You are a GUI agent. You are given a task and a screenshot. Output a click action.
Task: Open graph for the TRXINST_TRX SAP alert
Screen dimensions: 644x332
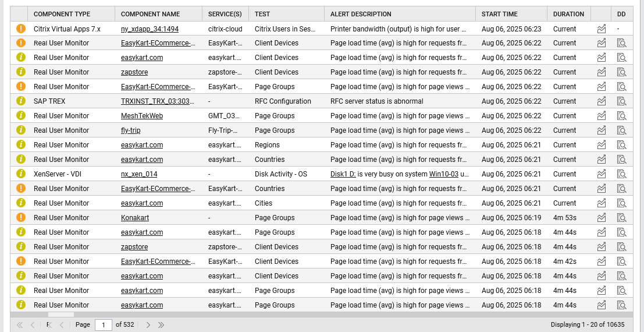(602, 101)
